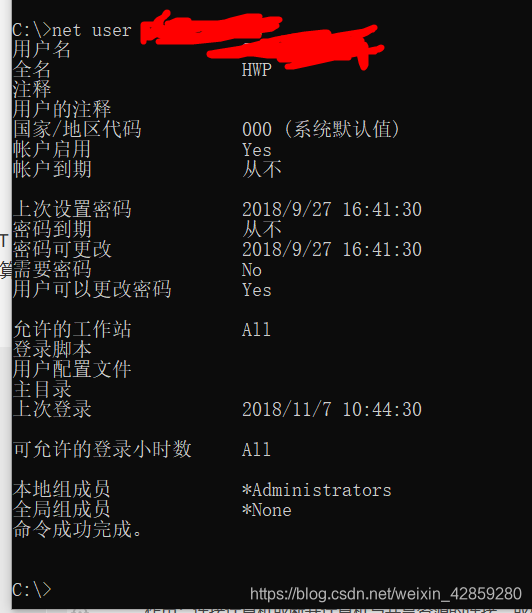This screenshot has width=532, height=613.
Task: Click the empty C:\> prompt at the bottom
Action: point(32,590)
